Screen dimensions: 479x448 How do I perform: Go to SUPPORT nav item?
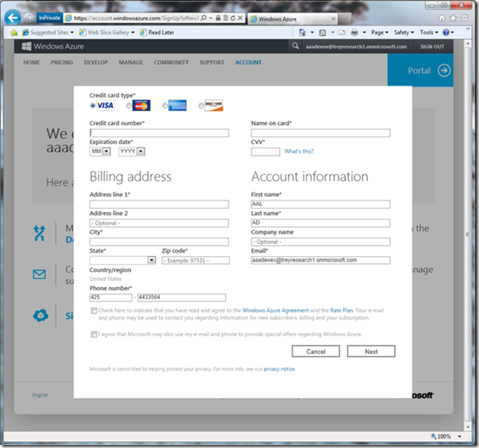pos(212,63)
